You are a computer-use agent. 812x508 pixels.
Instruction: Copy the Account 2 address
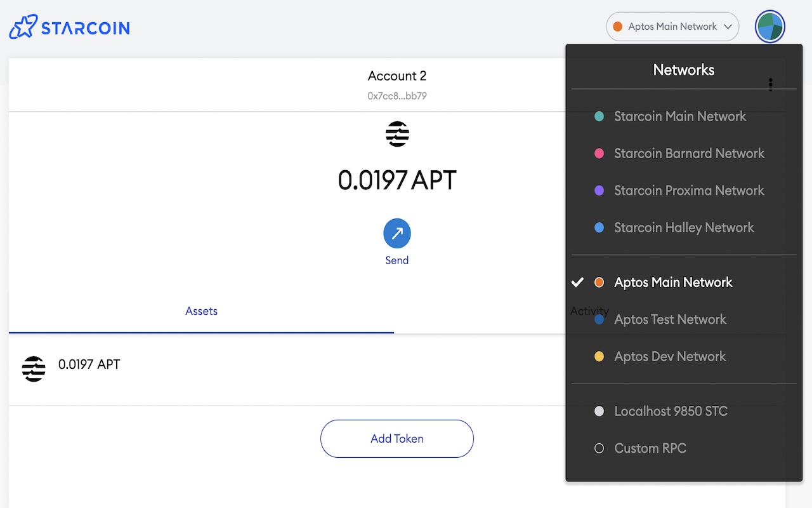[397, 96]
